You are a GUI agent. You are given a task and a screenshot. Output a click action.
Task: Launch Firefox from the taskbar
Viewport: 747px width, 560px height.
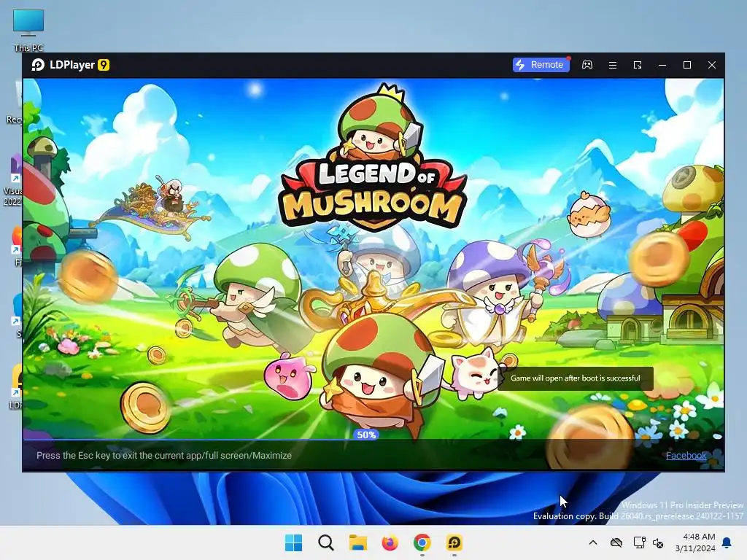pyautogui.click(x=390, y=542)
